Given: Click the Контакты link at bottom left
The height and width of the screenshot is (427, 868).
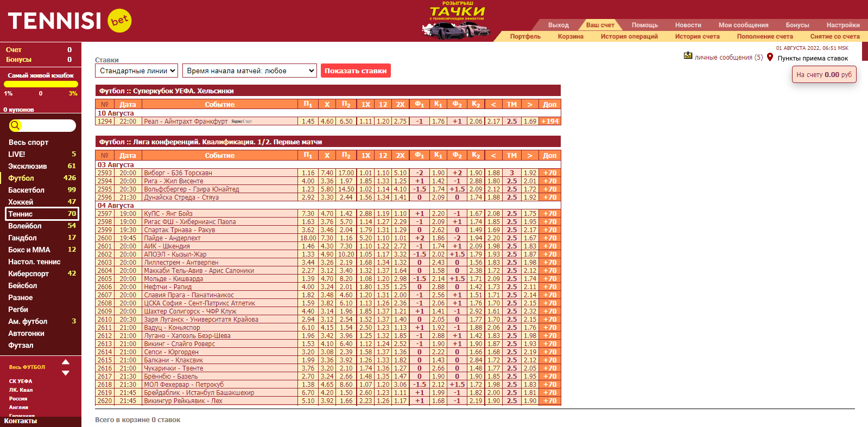Looking at the screenshot, I should click(21, 421).
